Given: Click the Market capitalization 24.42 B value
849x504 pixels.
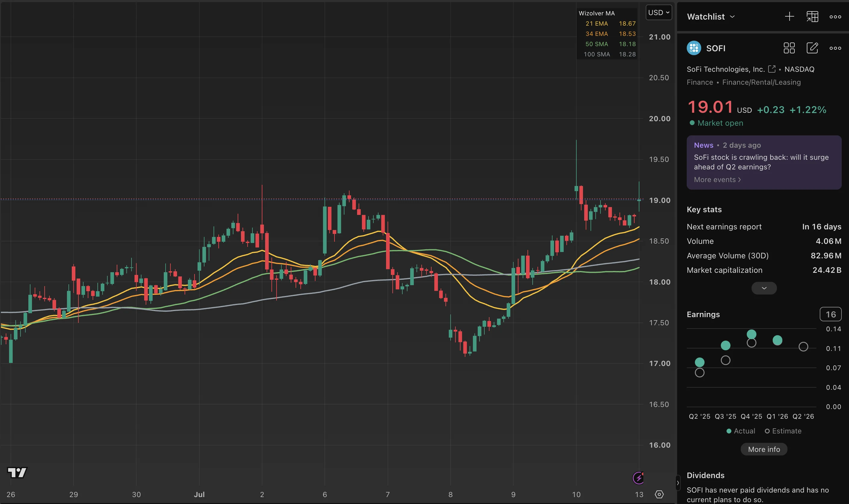Looking at the screenshot, I should click(827, 270).
